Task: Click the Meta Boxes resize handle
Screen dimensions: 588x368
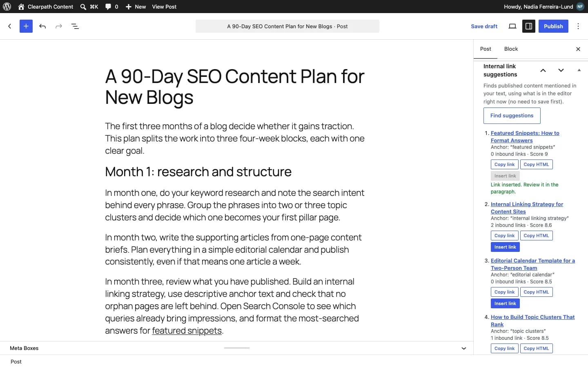Action: coord(237,348)
